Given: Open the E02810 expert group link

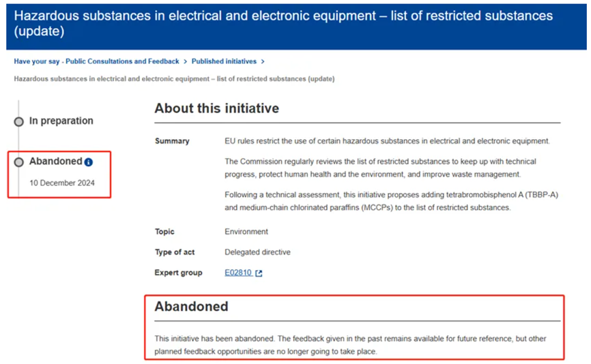Looking at the screenshot, I should (238, 273).
